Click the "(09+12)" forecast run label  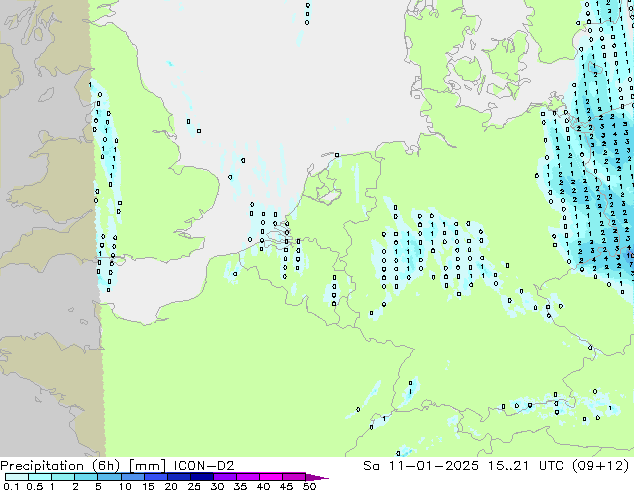(600, 466)
